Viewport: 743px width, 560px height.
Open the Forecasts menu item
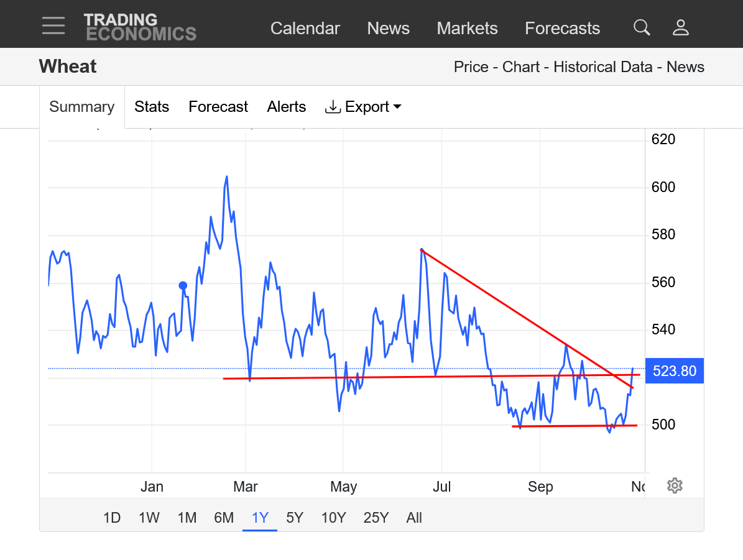[x=562, y=29]
